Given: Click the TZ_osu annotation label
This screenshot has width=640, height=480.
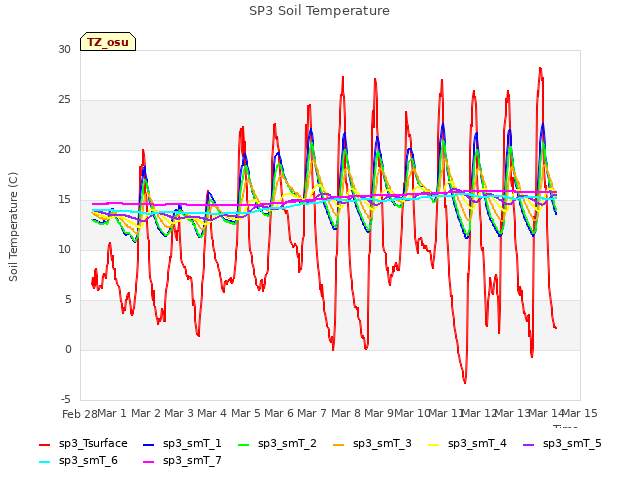Looking at the screenshot, I should 108,42.
